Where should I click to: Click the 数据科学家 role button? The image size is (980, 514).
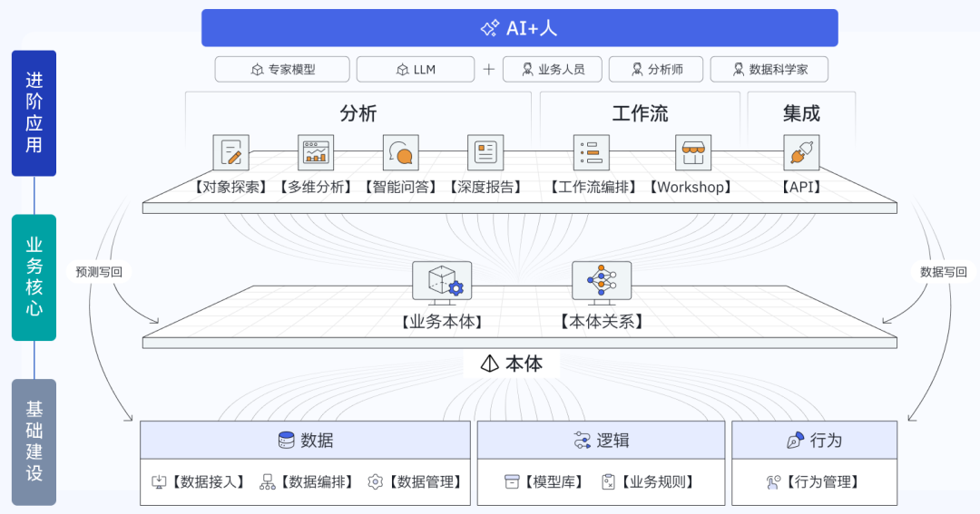coord(769,69)
